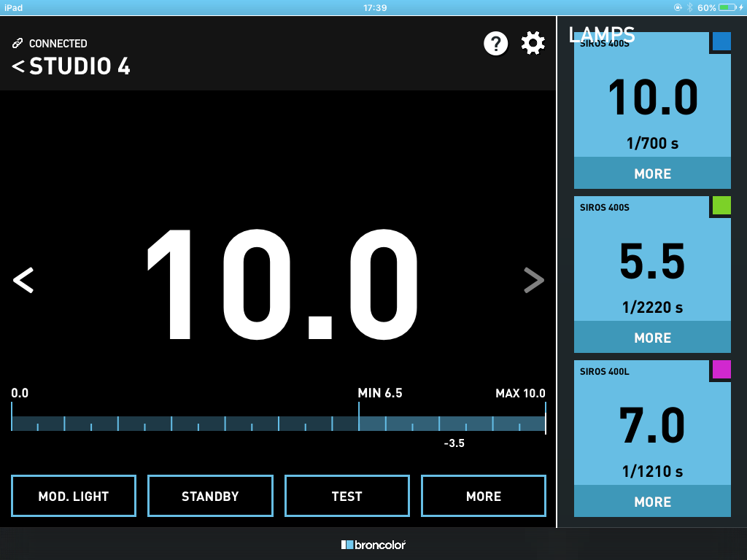747x560 pixels.
Task: Tap the link icon beside CONNECTED
Action: tap(18, 44)
